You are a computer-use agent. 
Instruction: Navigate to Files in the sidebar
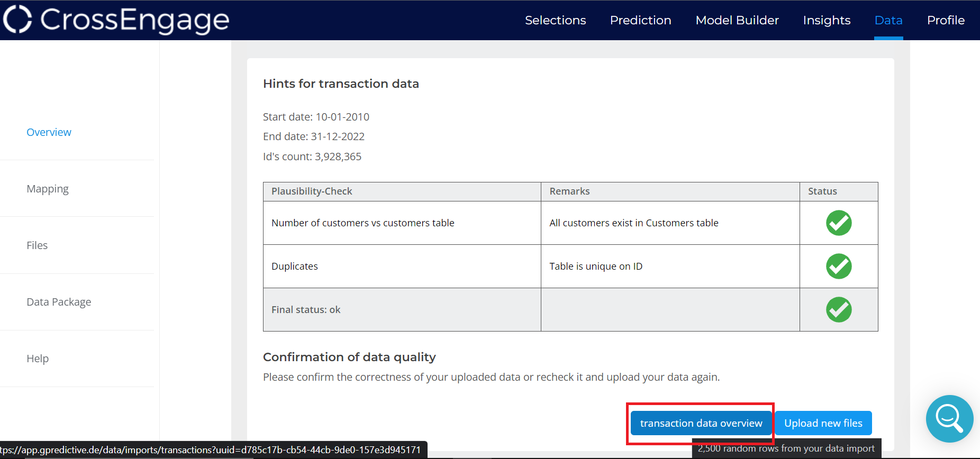click(x=37, y=245)
